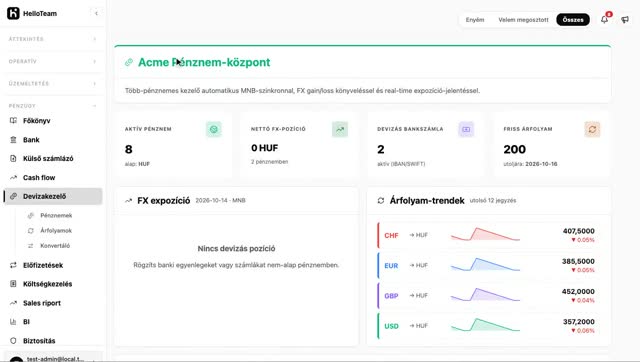Click the CHF sparkline chart
The image size is (640, 362).
485,234
